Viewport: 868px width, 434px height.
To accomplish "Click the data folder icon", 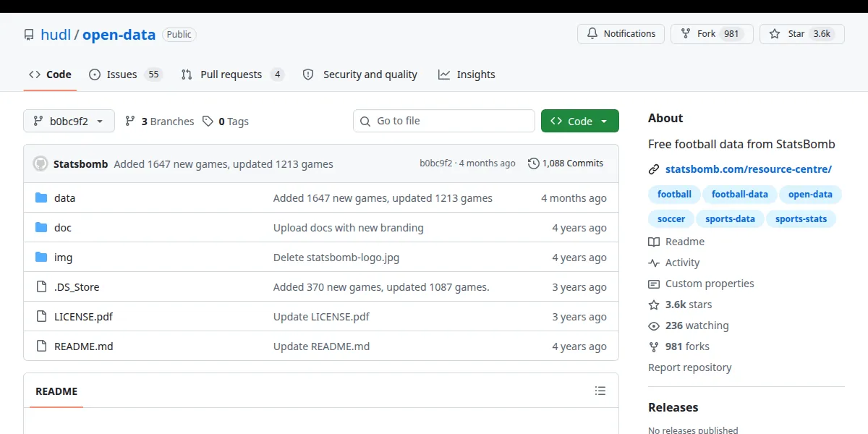I will click(x=41, y=198).
